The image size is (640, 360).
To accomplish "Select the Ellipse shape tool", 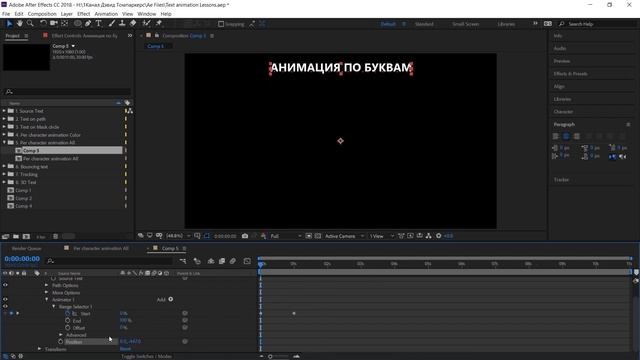I will point(78,24).
